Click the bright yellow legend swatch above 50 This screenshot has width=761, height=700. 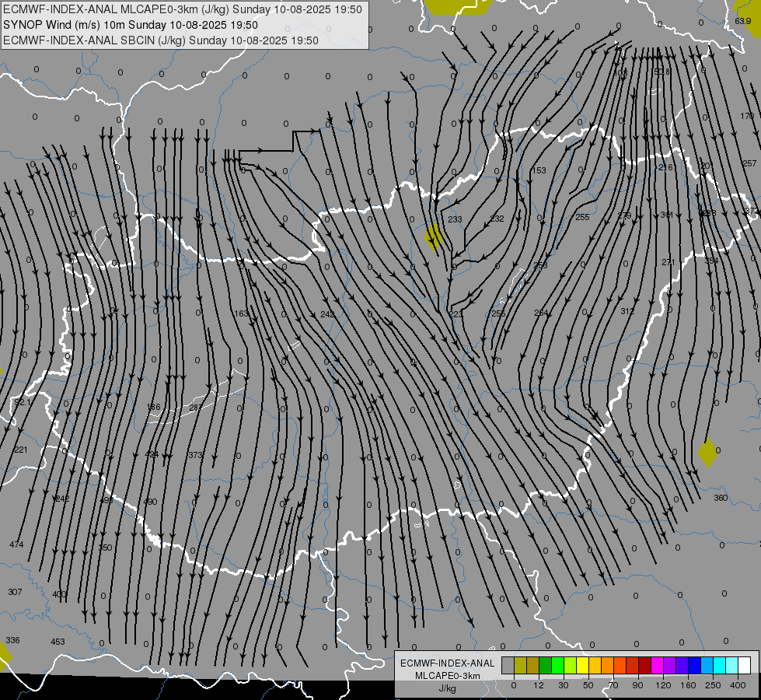583,665
